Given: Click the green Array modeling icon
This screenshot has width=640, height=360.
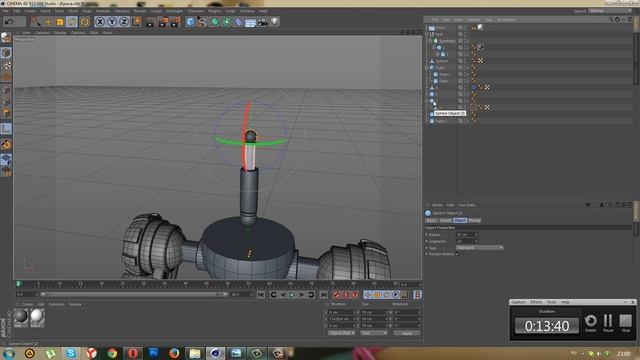Looking at the screenshot, I should (226, 22).
